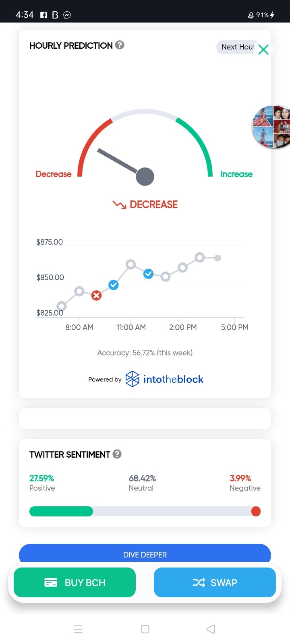Tap the latest solid grey chart point
This screenshot has width=290, height=644.
[217, 258]
